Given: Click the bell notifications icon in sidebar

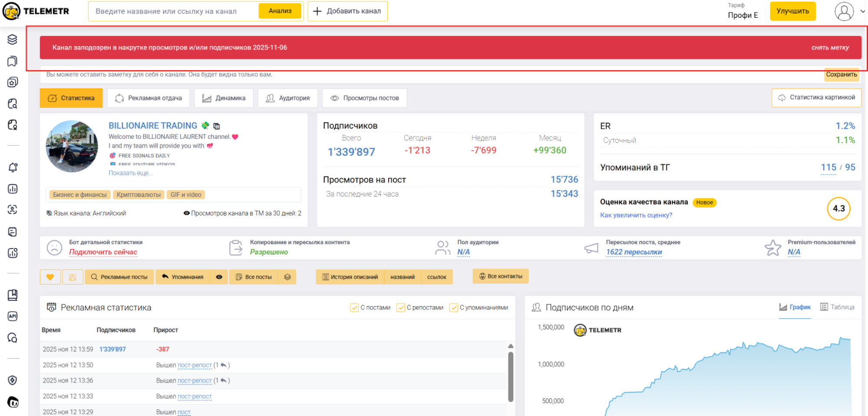Looking at the screenshot, I should (x=13, y=167).
